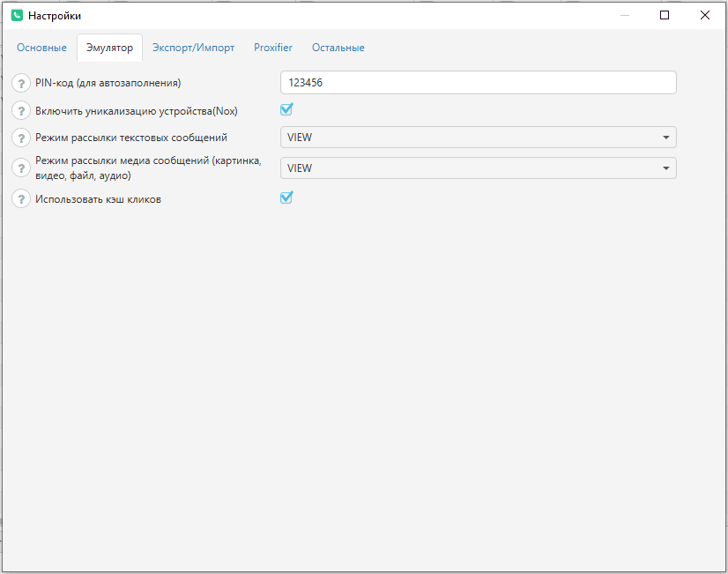Show help for Включить уникализацию устройства(Nox)
Screen dimensions: 728x574
coord(21,111)
